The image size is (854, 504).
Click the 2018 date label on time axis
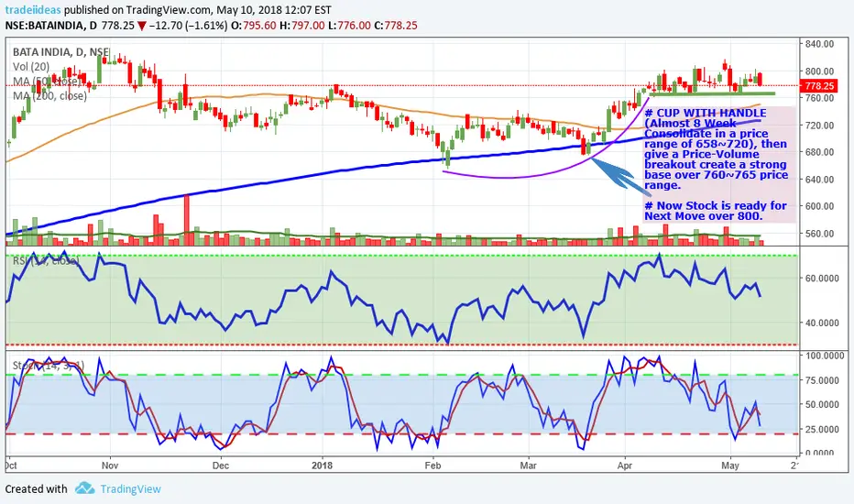(322, 466)
